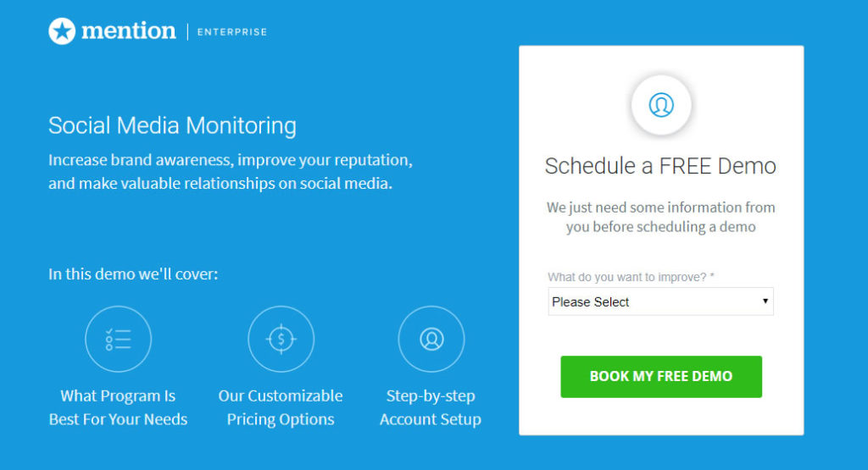This screenshot has width=868, height=470.
Task: Click the 'Schedule a FREE Demo' heading
Action: tap(660, 166)
